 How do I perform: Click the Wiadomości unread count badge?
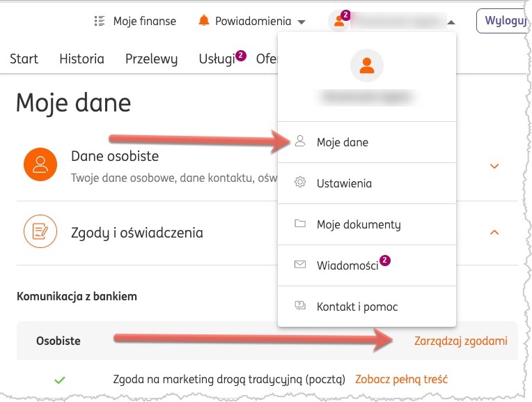(385, 261)
